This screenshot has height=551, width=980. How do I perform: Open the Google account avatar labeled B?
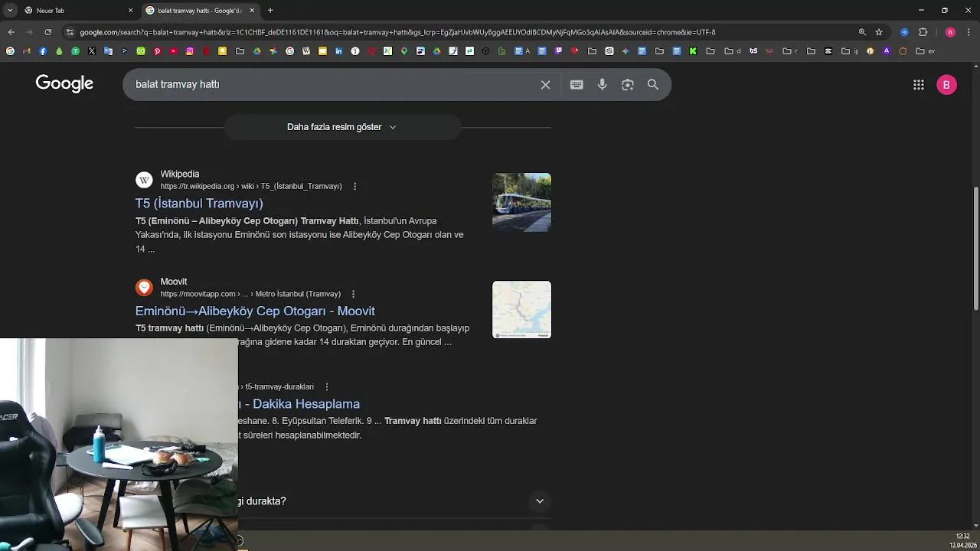point(946,85)
